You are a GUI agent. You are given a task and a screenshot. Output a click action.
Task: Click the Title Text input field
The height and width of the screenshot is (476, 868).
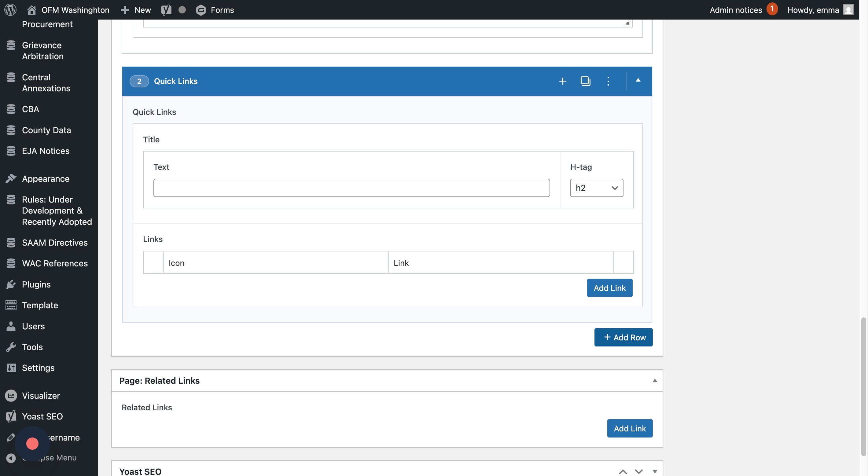tap(351, 188)
